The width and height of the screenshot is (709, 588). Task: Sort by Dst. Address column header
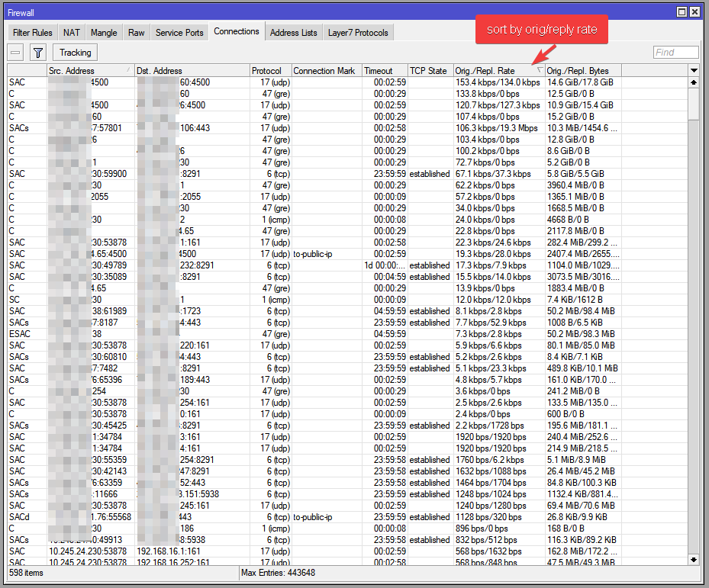(x=192, y=71)
